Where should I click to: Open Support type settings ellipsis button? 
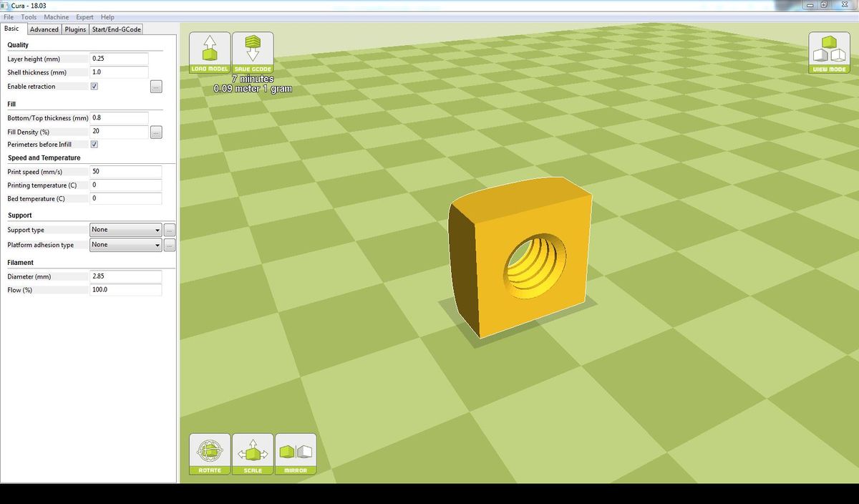point(170,230)
